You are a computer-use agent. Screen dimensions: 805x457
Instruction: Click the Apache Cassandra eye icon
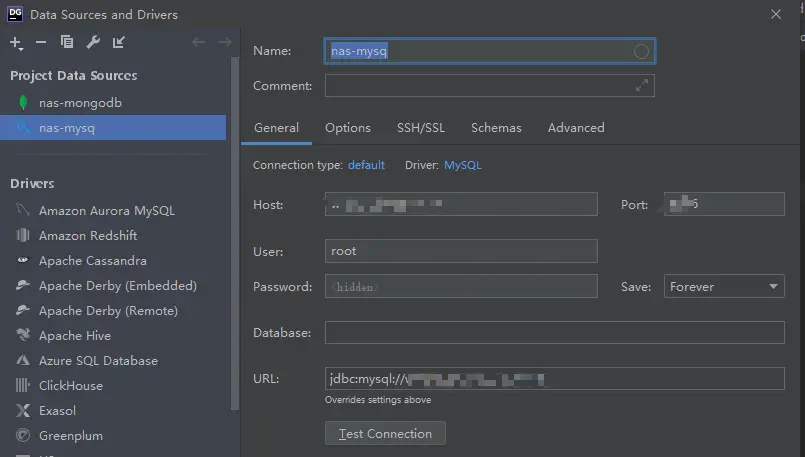(23, 260)
